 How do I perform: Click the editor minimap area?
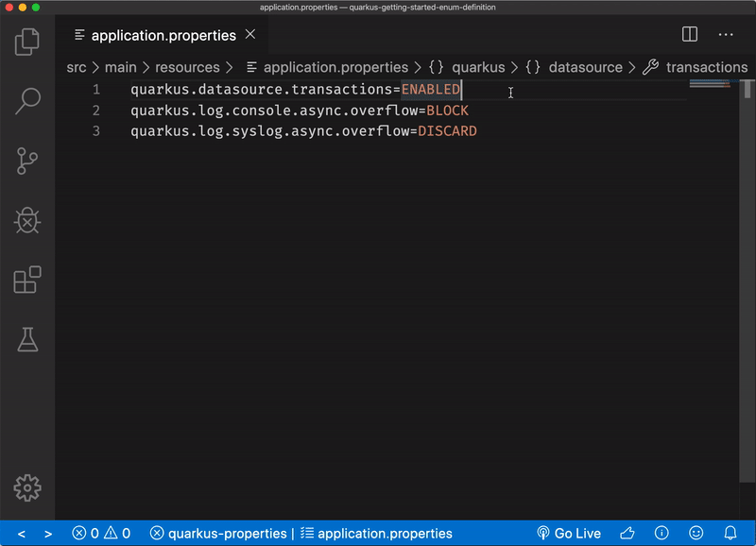[x=709, y=85]
